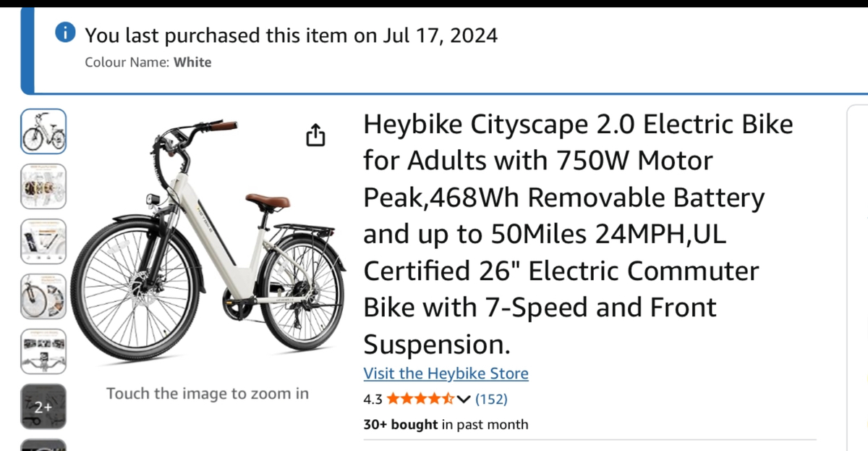868x451 pixels.
Task: Click the partially visible video thumbnail below 2+
Action: click(43, 447)
